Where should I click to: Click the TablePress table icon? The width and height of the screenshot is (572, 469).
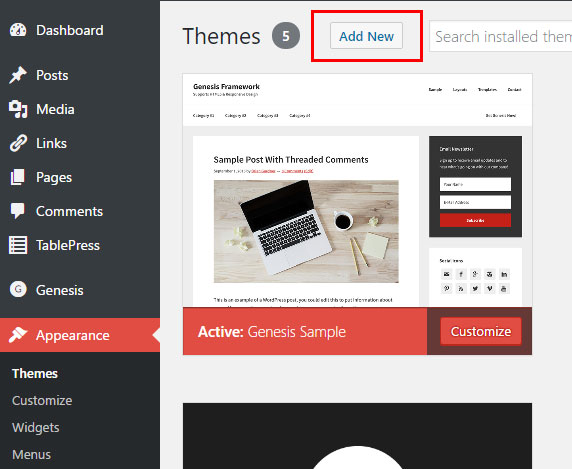[x=18, y=245]
